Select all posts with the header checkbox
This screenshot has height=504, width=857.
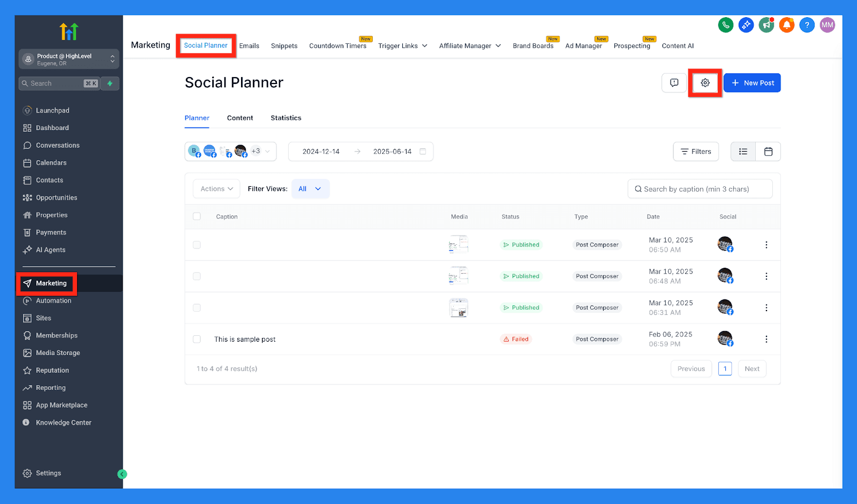click(x=197, y=216)
